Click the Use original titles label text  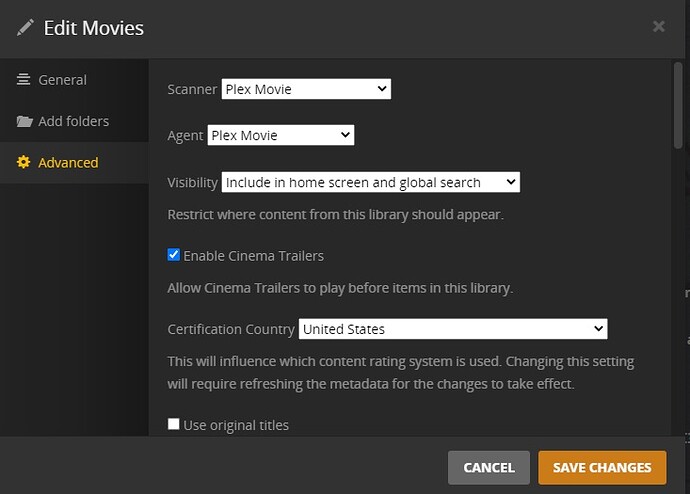tap(236, 425)
